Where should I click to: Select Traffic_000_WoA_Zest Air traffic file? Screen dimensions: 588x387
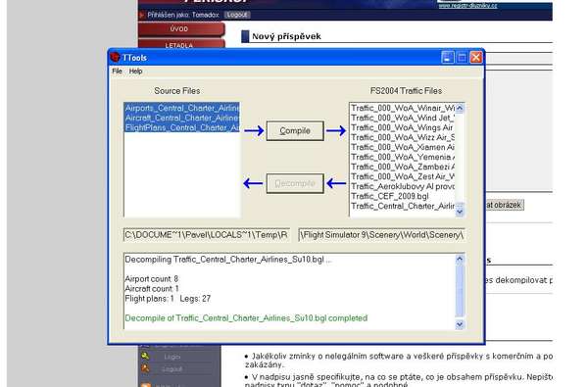[403, 176]
